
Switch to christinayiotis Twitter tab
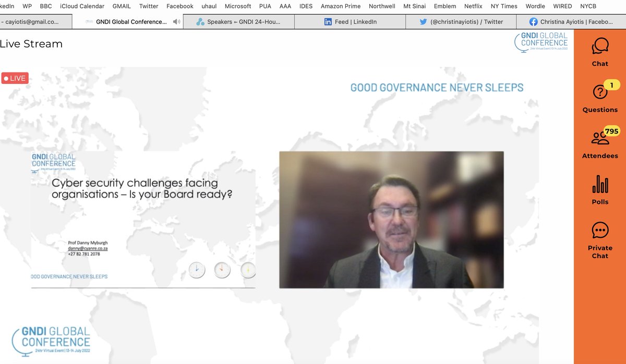[x=461, y=22]
